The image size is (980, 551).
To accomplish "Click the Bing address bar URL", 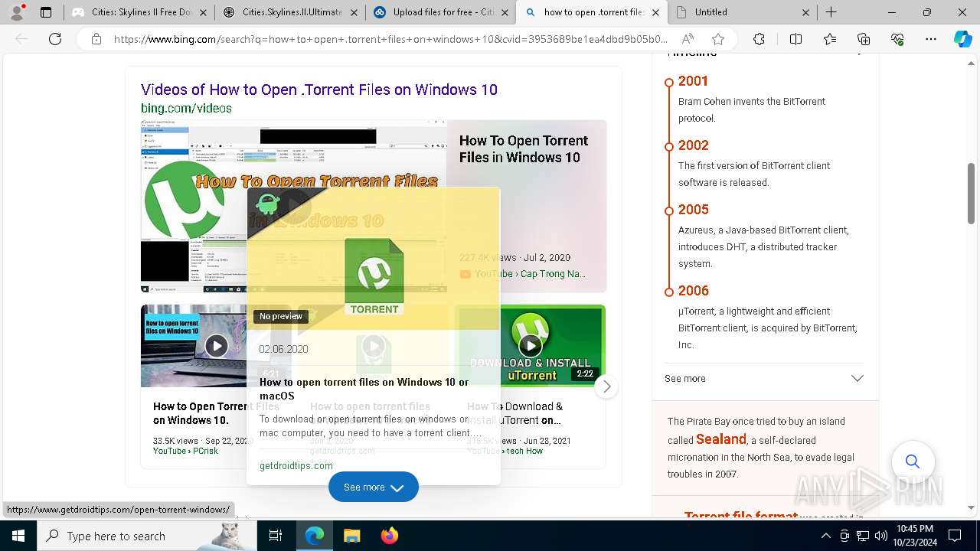I will point(390,39).
